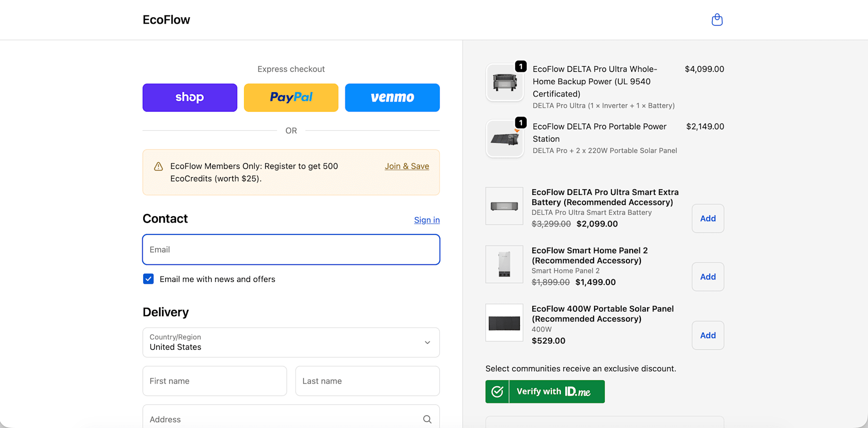Viewport: 868px width, 428px height.
Task: Pay using Venmo button
Action: tap(393, 97)
